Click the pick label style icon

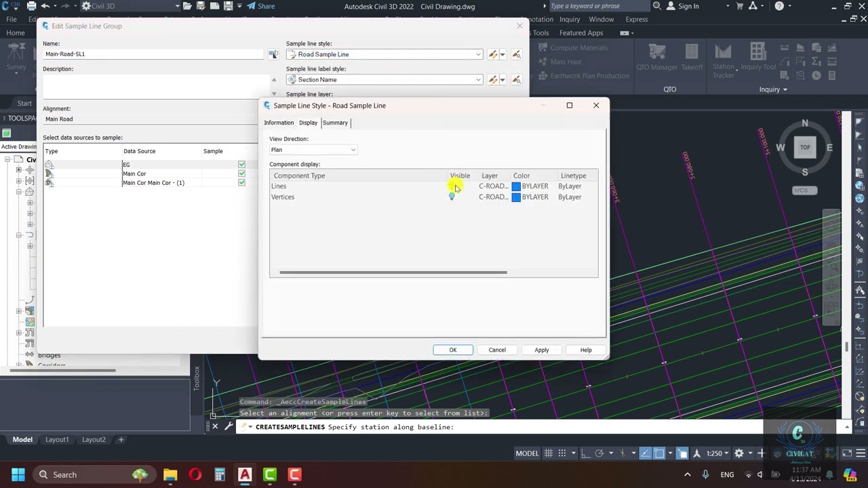coord(516,79)
